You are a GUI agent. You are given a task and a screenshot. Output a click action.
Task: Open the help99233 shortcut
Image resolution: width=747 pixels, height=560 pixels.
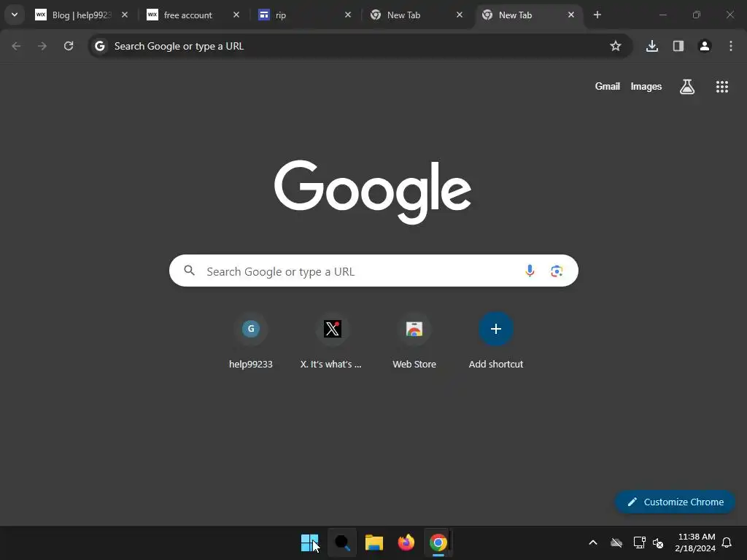pos(251,341)
